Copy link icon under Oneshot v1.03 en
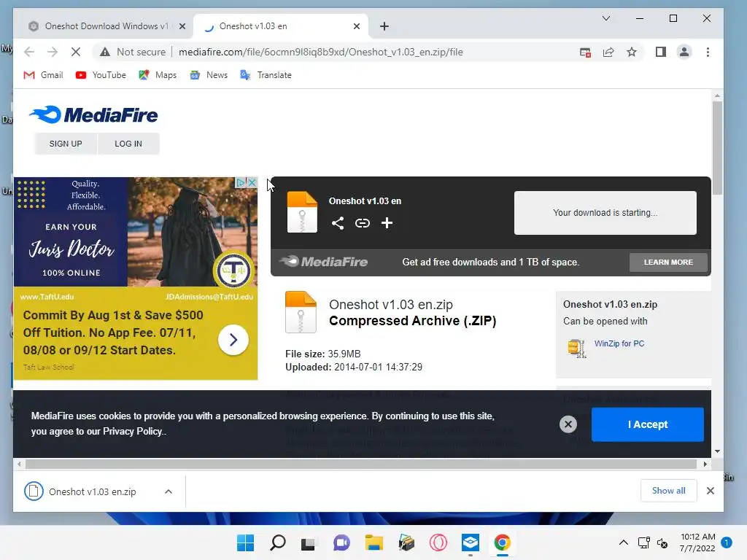The height and width of the screenshot is (560, 747). (362, 223)
